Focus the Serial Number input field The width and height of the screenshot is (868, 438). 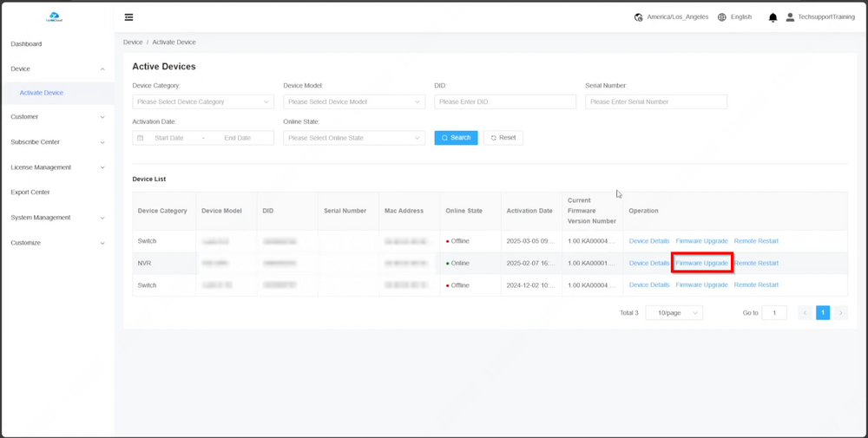pos(655,101)
